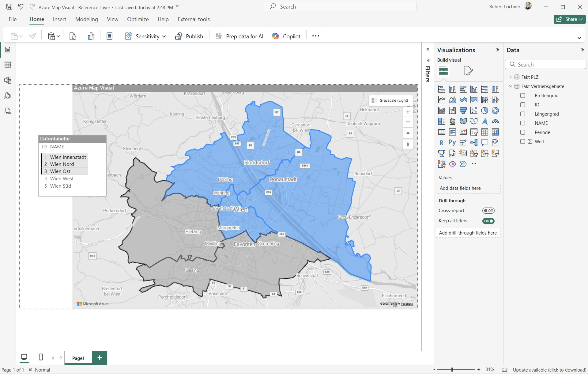Open the External tools menu
The width and height of the screenshot is (588, 374).
point(193,19)
